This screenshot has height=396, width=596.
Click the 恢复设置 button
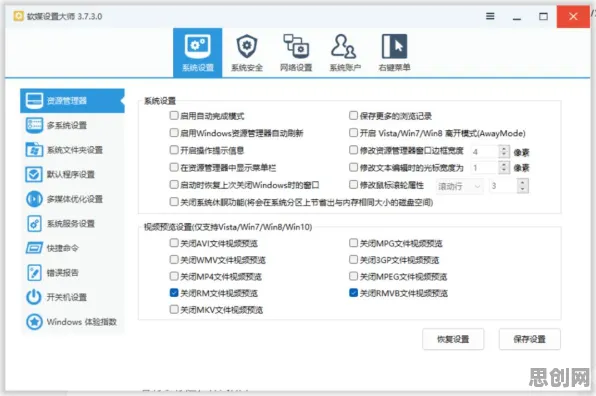(453, 339)
